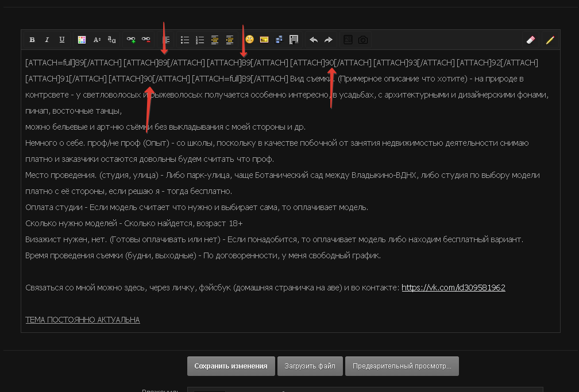Open the font family dropdown

[x=112, y=40]
